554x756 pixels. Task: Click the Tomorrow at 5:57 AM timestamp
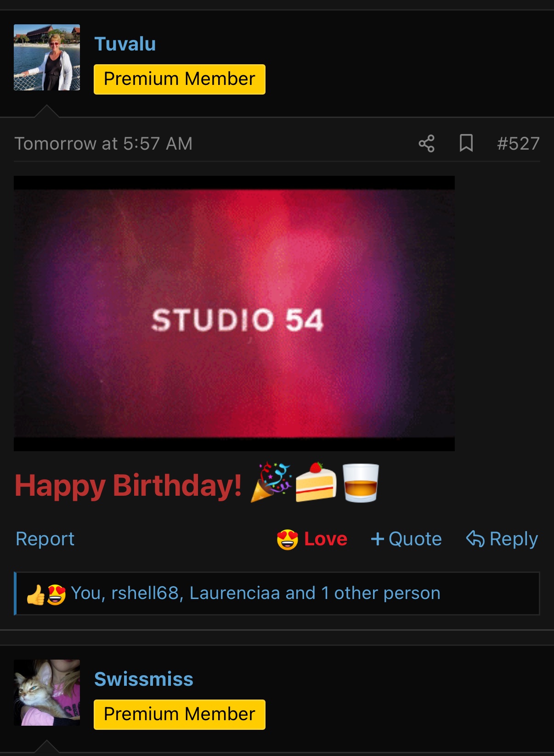(103, 144)
